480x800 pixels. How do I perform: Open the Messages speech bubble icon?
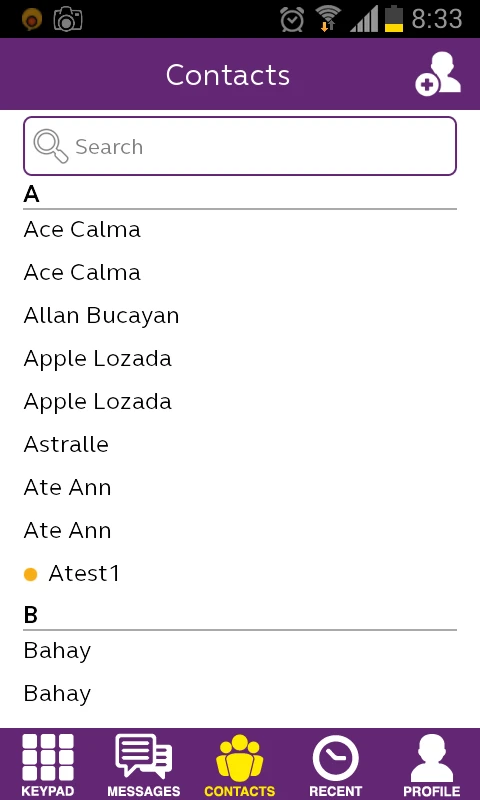(x=143, y=756)
